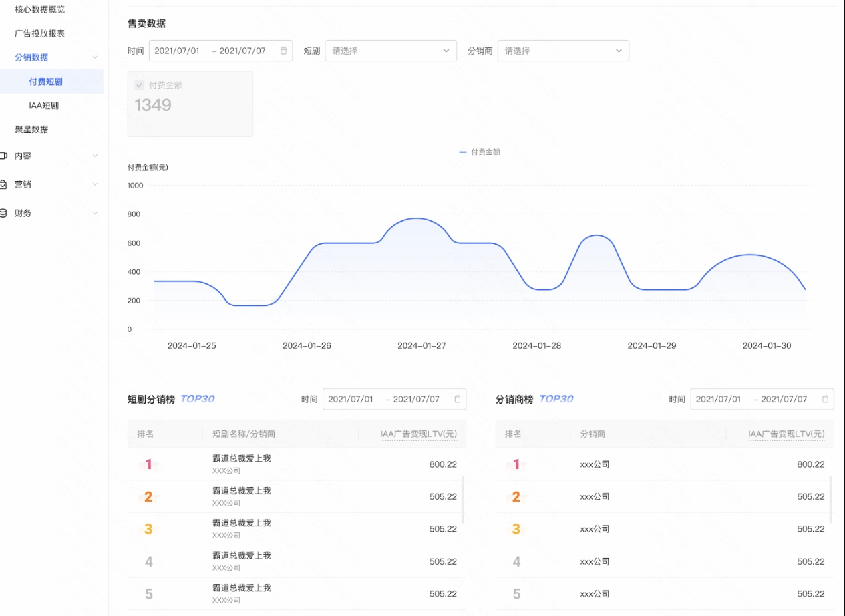845x616 pixels.
Task: Open the 分销商 请选择 dropdown
Action: (563, 51)
